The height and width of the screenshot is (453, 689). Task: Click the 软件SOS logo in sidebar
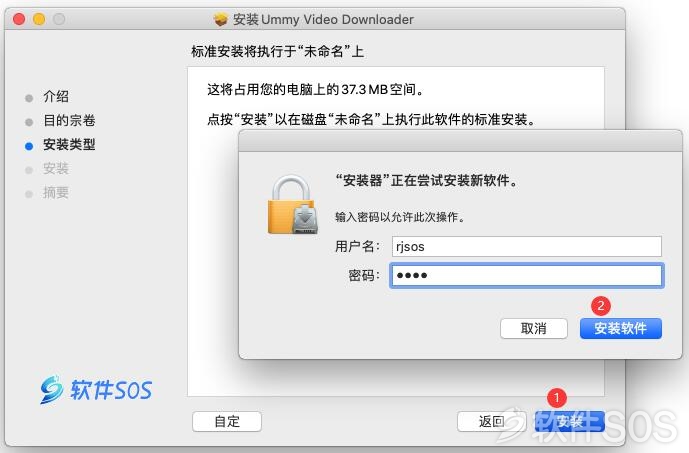point(96,389)
